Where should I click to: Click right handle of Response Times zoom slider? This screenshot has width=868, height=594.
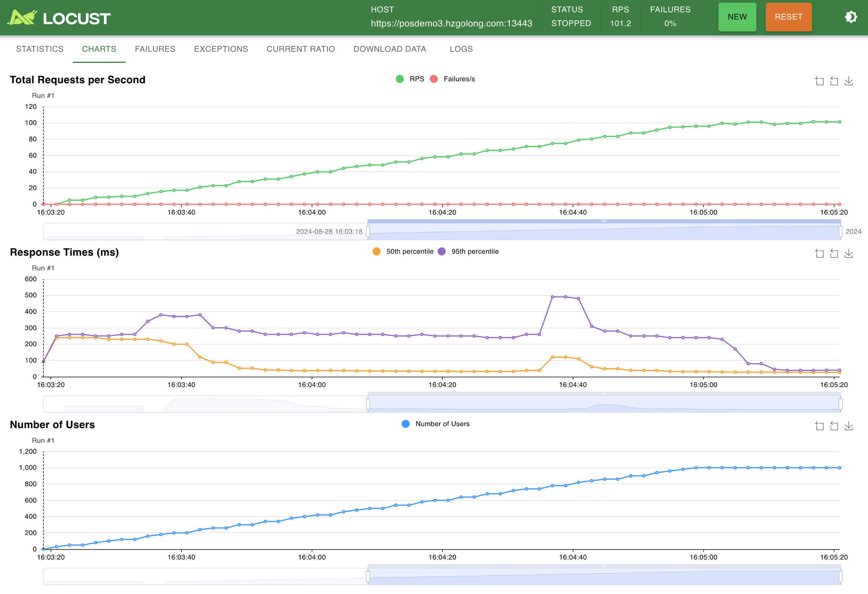[840, 404]
